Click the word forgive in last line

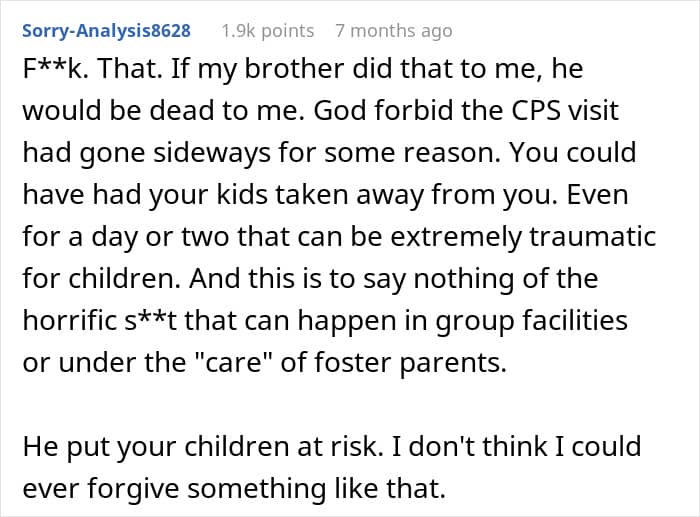pyautogui.click(x=133, y=488)
